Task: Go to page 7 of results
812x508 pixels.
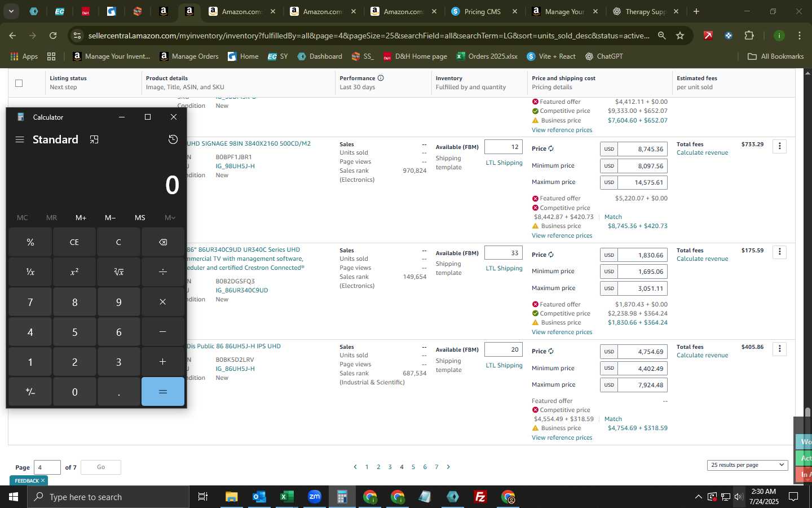Action: click(x=436, y=467)
